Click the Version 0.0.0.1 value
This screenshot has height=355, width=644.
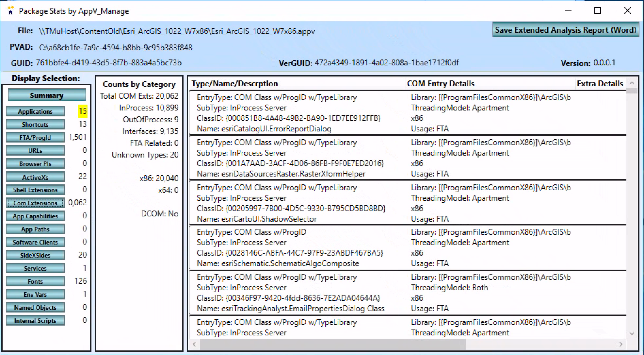604,63
